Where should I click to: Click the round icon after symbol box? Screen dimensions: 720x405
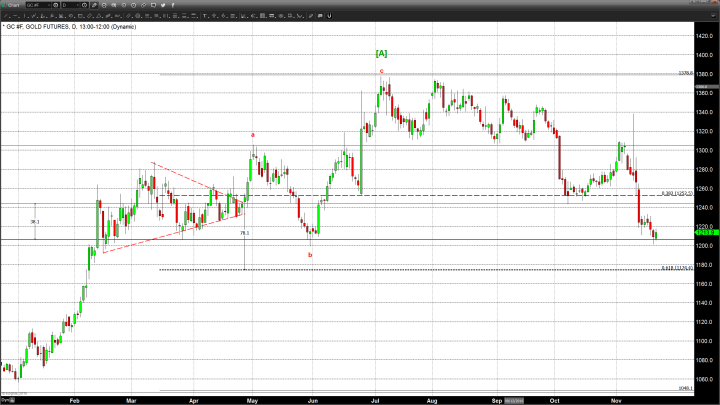[55, 5]
